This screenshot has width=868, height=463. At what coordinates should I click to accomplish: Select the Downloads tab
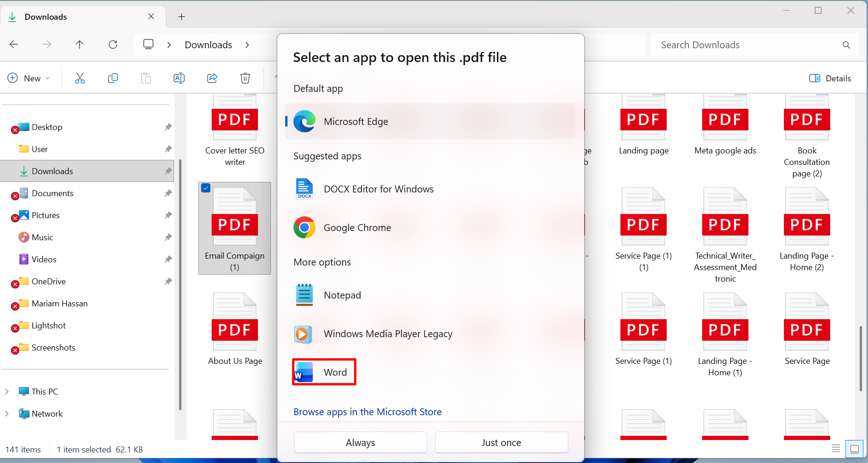pyautogui.click(x=83, y=17)
